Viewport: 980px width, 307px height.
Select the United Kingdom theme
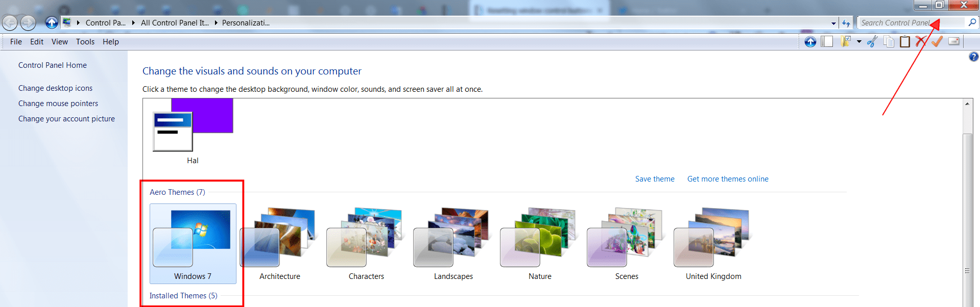pos(713,244)
